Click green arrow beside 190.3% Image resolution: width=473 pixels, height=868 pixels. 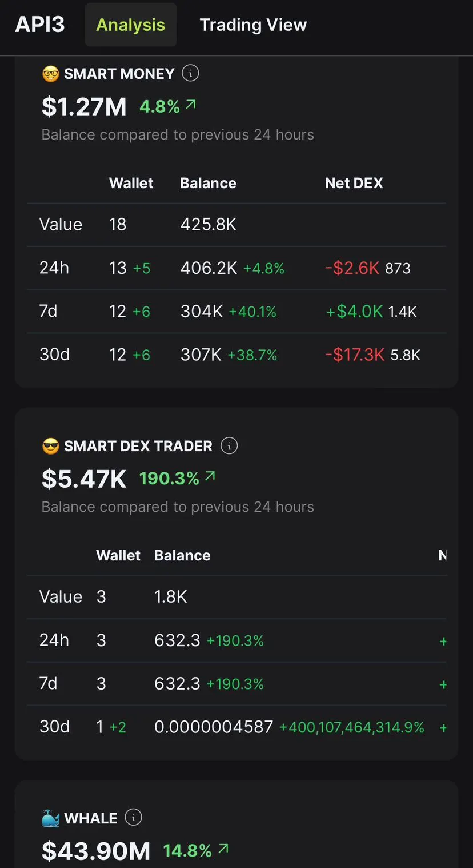point(210,476)
